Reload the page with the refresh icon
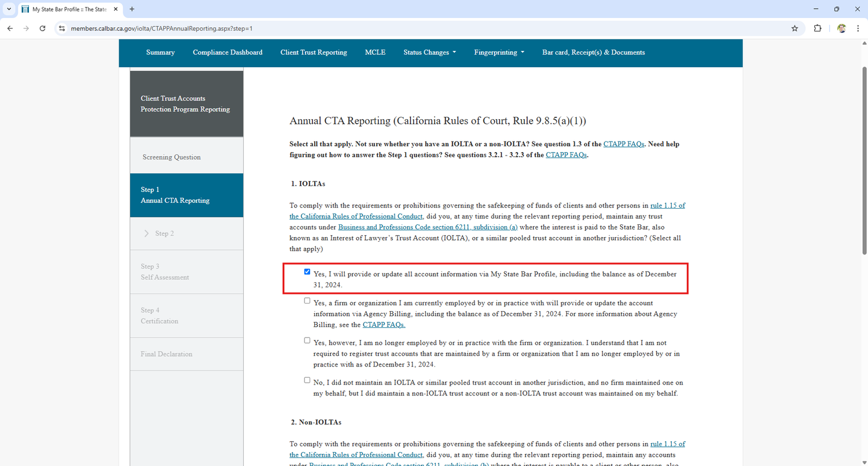The image size is (868, 466). pyautogui.click(x=42, y=28)
